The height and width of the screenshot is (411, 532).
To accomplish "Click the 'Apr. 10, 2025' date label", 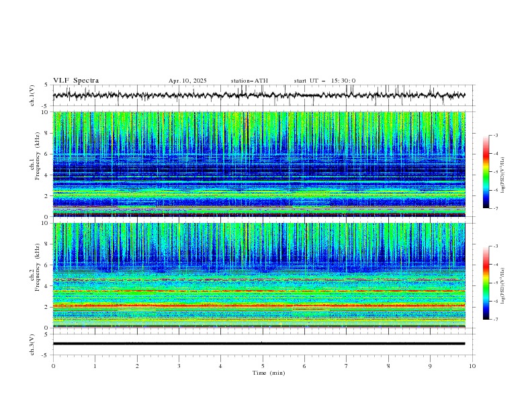I will [187, 81].
